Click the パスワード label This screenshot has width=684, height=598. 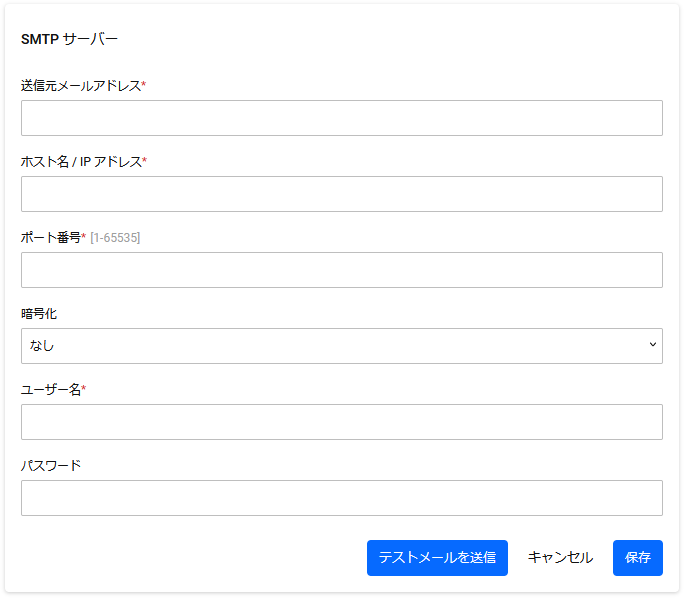pos(51,465)
